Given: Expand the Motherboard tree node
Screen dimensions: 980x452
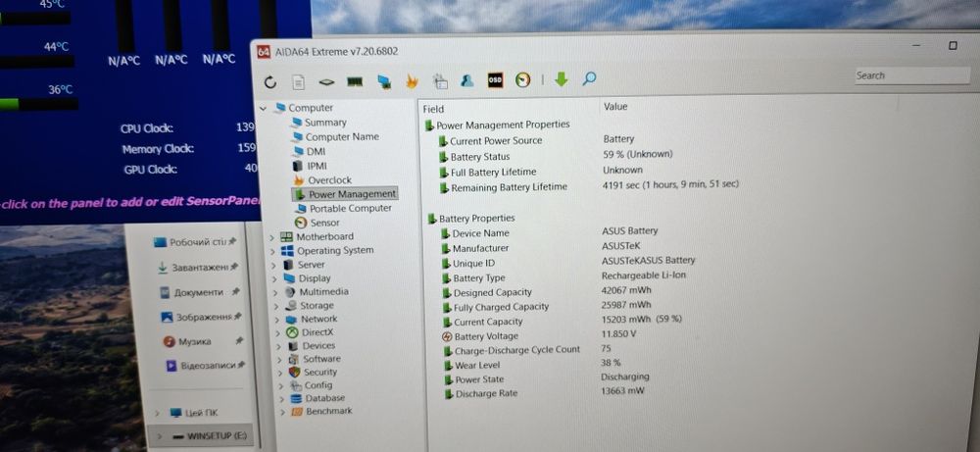Looking at the screenshot, I should tap(271, 237).
